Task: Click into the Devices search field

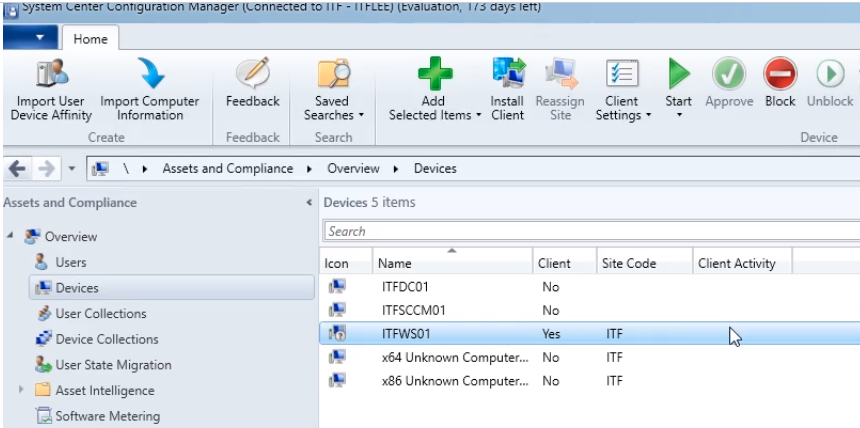Action: point(591,231)
